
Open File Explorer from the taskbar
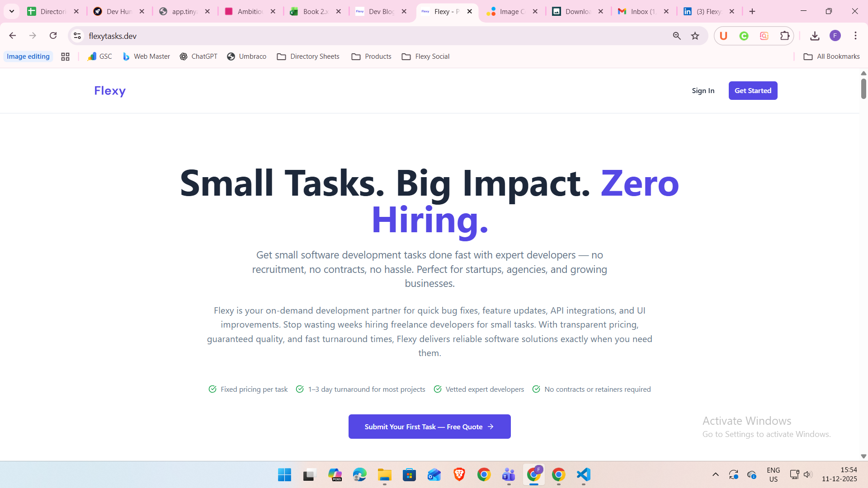coord(385,475)
